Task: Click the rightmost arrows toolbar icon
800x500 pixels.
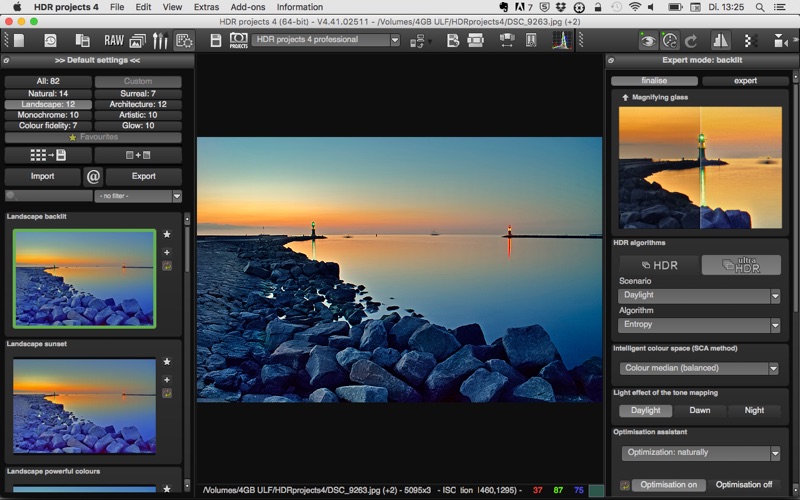Action: 780,41
